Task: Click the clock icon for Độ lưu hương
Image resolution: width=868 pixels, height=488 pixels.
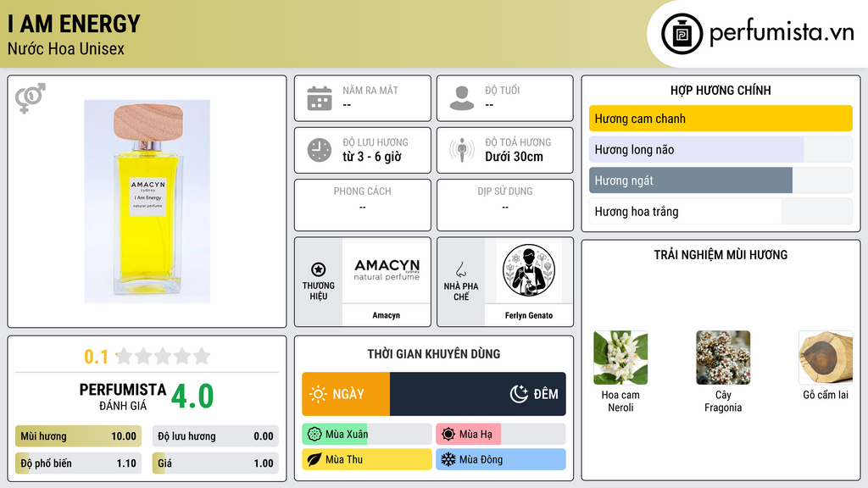Action: (320, 150)
